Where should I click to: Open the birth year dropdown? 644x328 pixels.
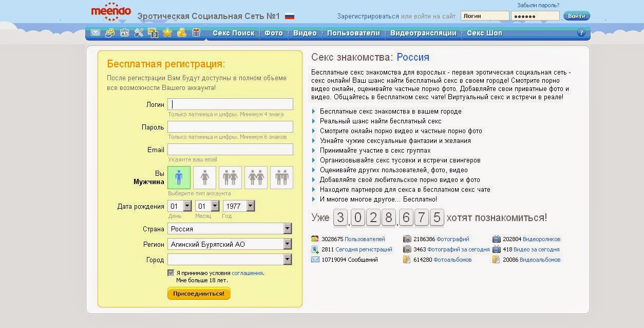[239, 206]
